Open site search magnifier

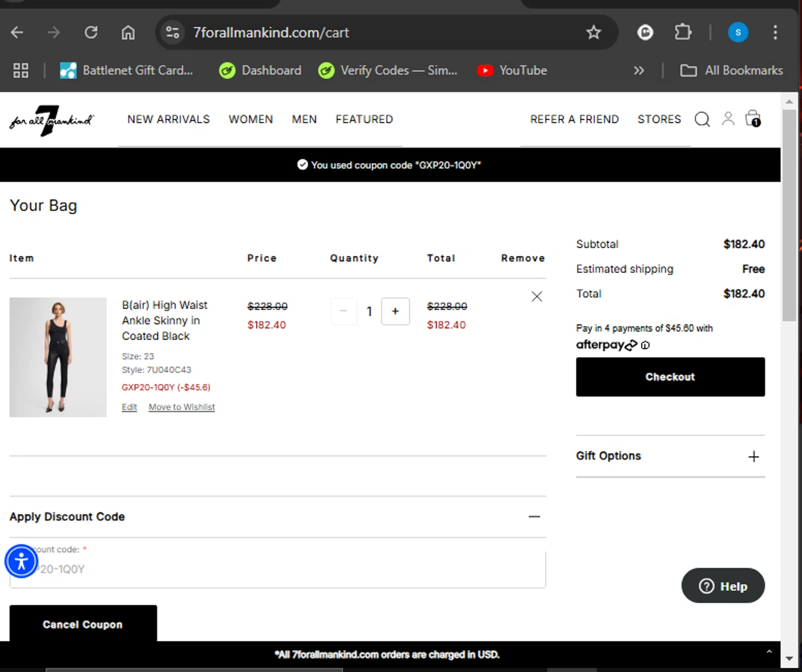click(702, 119)
